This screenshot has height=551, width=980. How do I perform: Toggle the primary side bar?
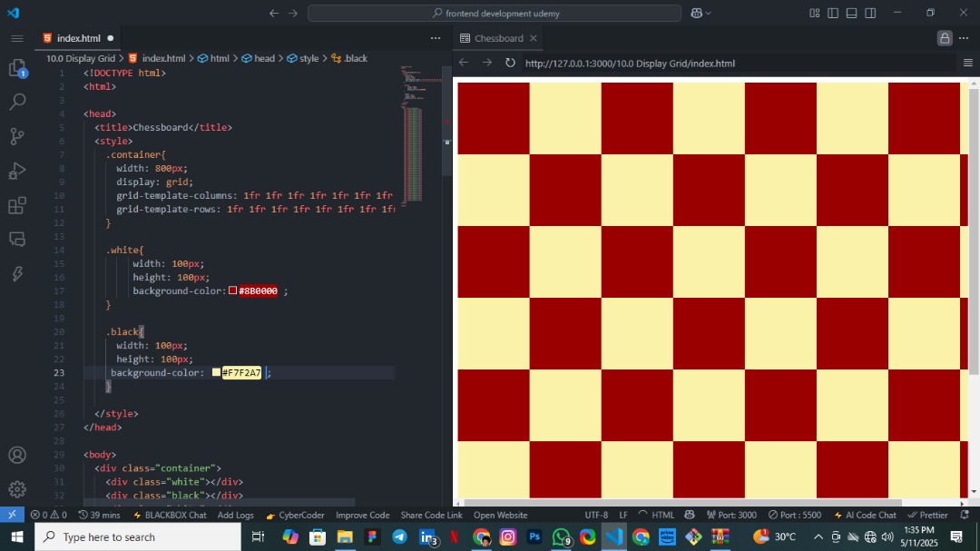click(833, 13)
